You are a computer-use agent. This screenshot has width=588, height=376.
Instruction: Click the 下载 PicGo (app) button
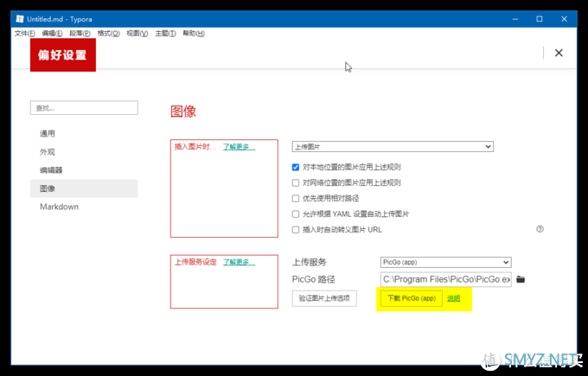point(412,298)
